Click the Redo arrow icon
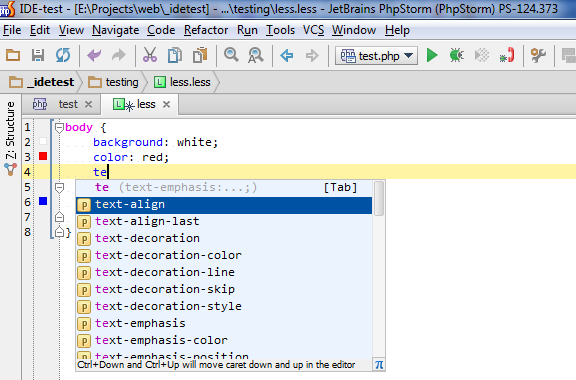The height and width of the screenshot is (380, 576). point(119,55)
